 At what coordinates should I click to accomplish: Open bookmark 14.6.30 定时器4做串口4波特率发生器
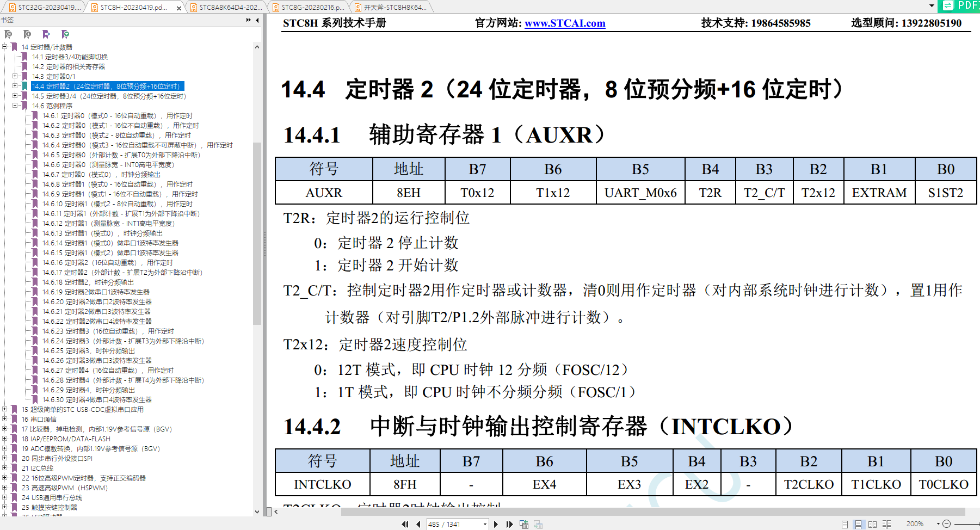[97, 399]
